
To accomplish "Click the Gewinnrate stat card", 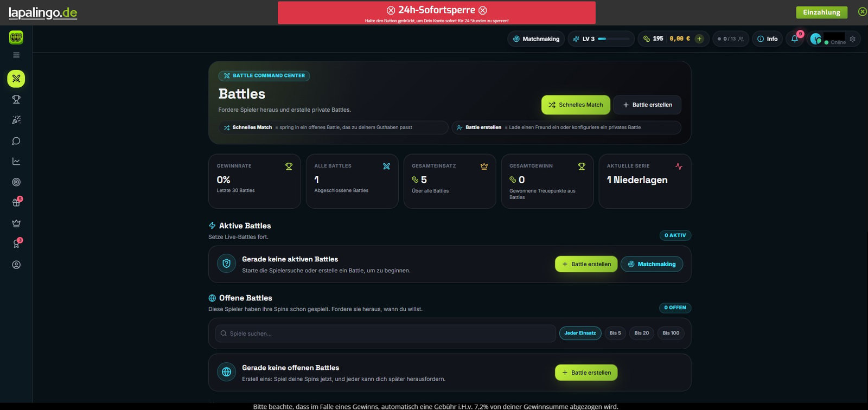I will pyautogui.click(x=254, y=181).
